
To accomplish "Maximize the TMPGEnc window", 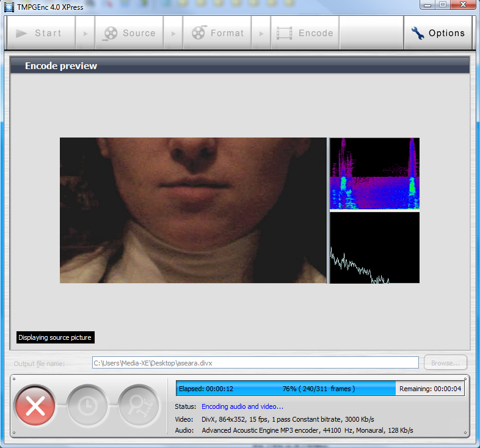I will tap(443, 5).
